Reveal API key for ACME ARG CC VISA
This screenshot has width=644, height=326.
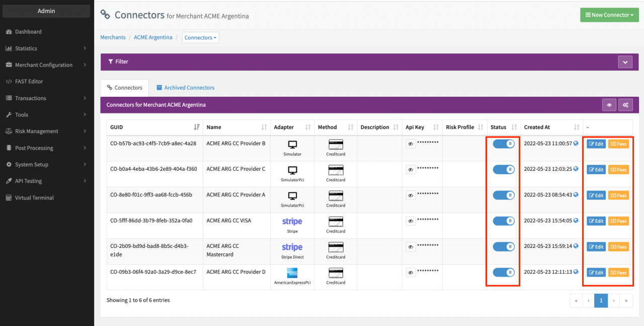click(x=411, y=221)
